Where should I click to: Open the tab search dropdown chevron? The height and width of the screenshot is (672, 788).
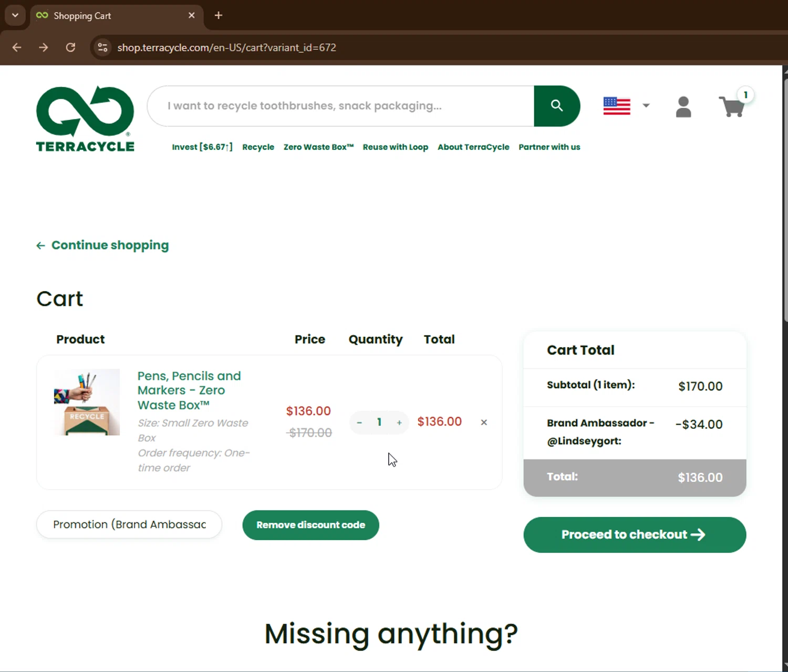[15, 15]
